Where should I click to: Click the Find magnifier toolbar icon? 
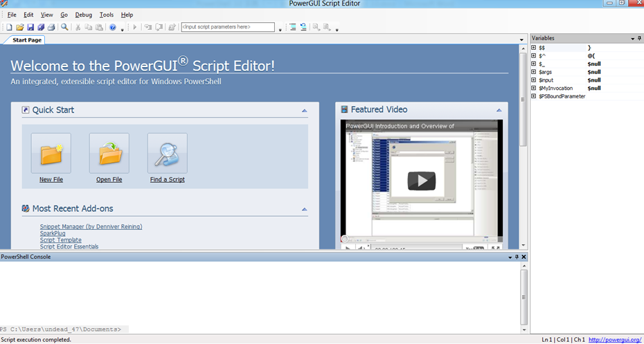point(64,27)
